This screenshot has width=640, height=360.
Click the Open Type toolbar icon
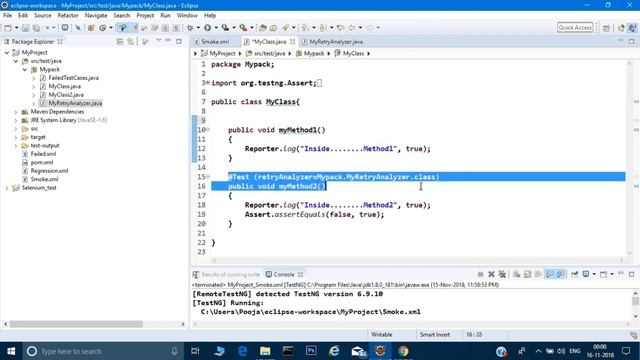tap(263, 28)
